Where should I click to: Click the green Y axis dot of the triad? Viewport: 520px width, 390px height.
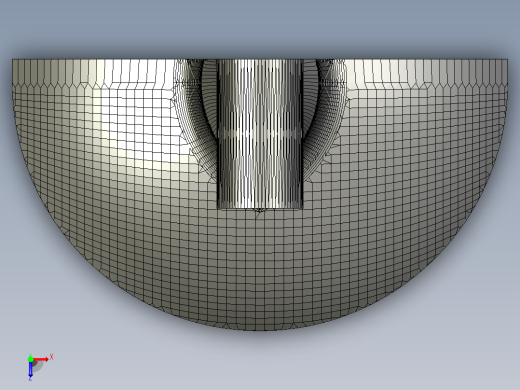[30, 359]
